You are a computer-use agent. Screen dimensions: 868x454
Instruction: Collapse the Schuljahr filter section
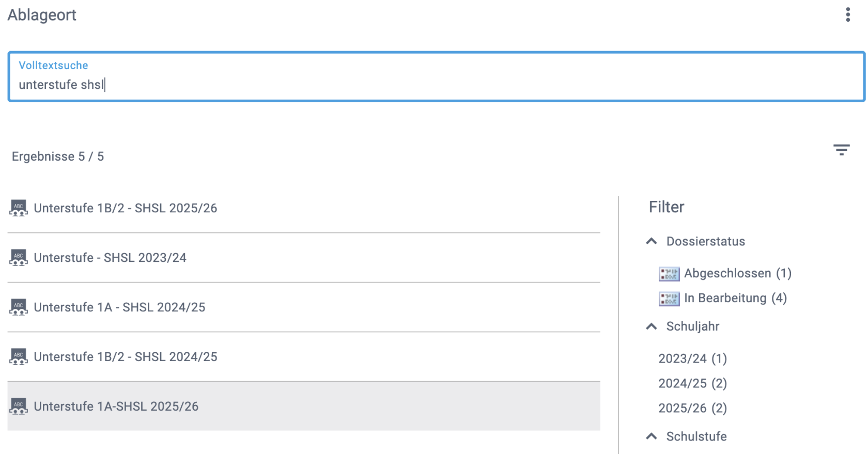652,326
